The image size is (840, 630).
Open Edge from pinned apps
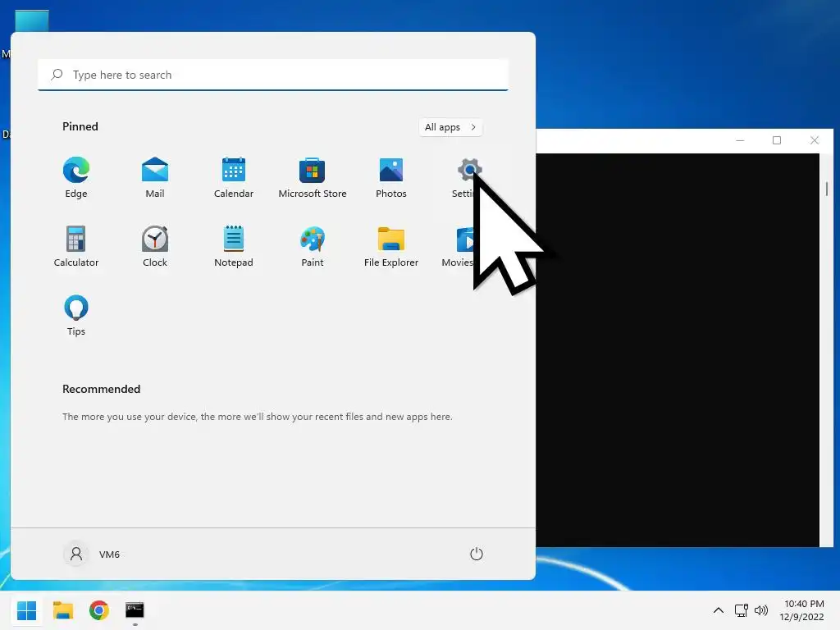(x=76, y=178)
